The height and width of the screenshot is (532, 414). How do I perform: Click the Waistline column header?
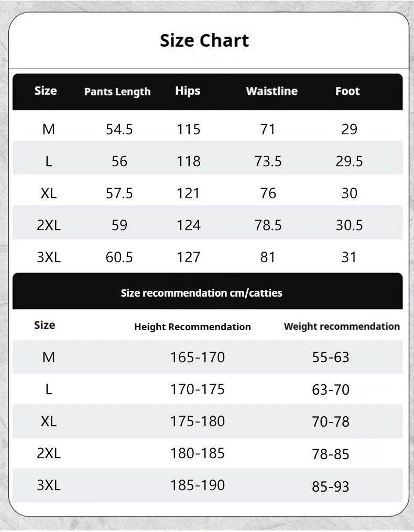click(x=271, y=91)
